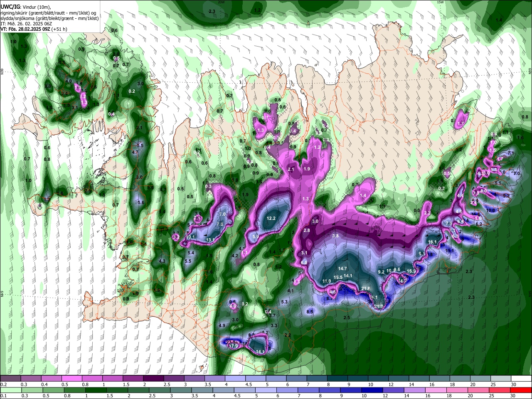The height and width of the screenshot is (399, 532).
Task: Click rain legend swatch between 3 and 3.5
Action: (x=181, y=390)
